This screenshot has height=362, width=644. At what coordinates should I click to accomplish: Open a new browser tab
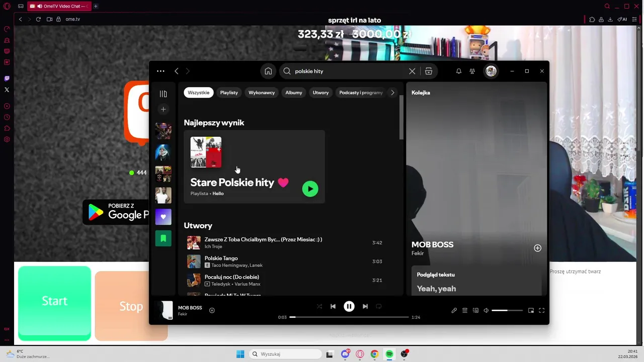pos(96,6)
